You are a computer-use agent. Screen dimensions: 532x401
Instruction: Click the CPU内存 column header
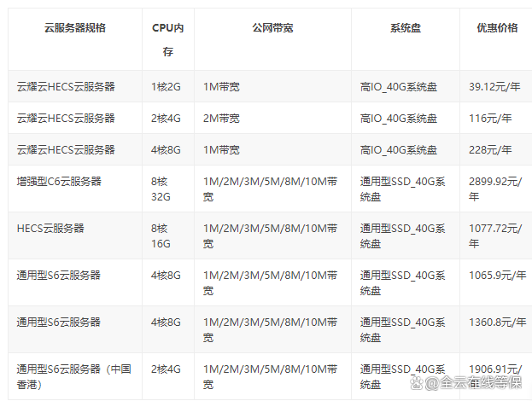[168, 39]
